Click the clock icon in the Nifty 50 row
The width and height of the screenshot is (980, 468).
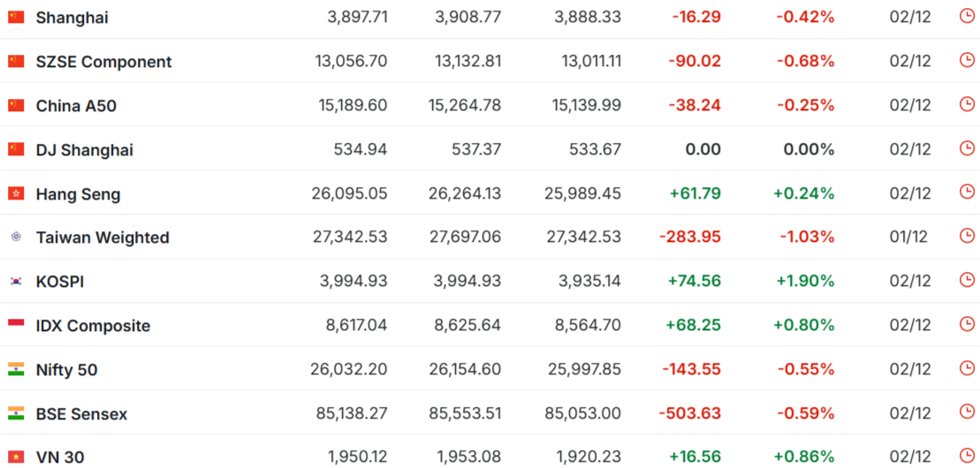coord(967,368)
